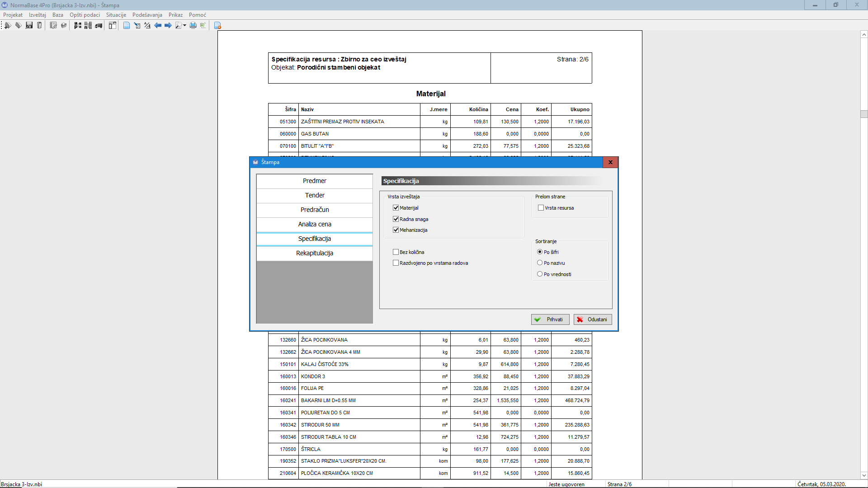Viewport: 868px width, 488px height.
Task: Select the Po nazivu sort option
Action: 540,263
